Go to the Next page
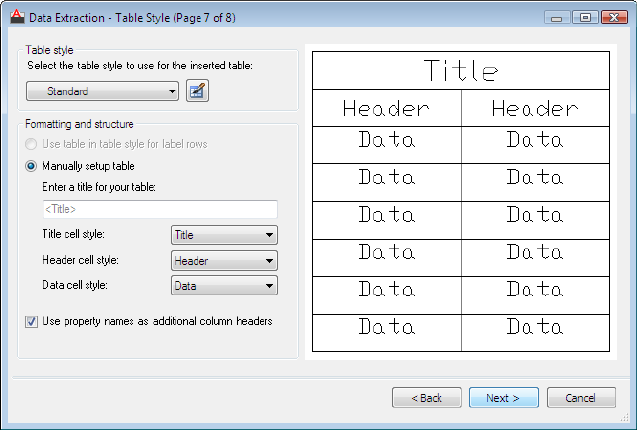Image resolution: width=637 pixels, height=430 pixels. coord(503,398)
